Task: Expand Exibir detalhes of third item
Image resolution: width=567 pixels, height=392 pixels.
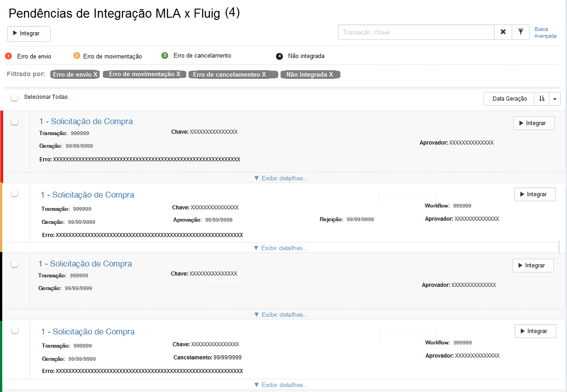Action: click(x=281, y=315)
